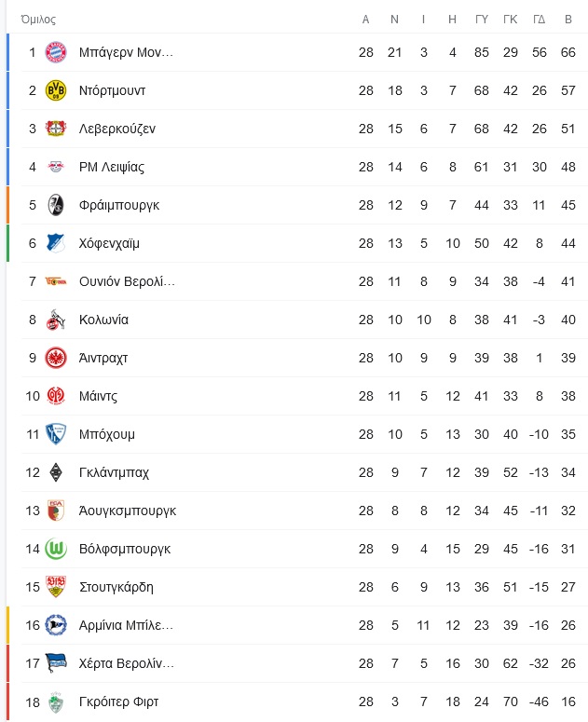Click the Eintracht Frankfurt eagle crest
Image resolution: width=588 pixels, height=722 pixels.
pos(56,358)
